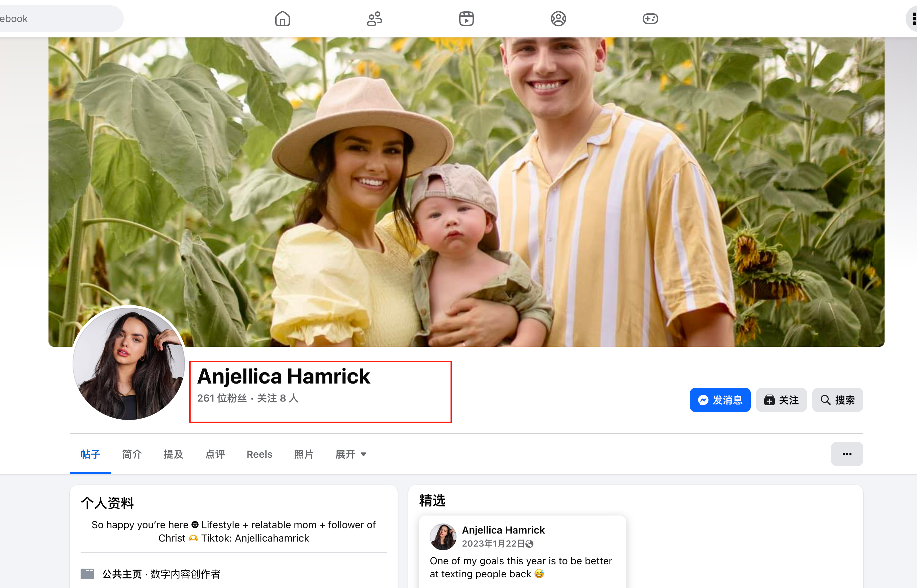Click the Messenger 发消息 icon button
This screenshot has height=588, width=917.
click(720, 400)
